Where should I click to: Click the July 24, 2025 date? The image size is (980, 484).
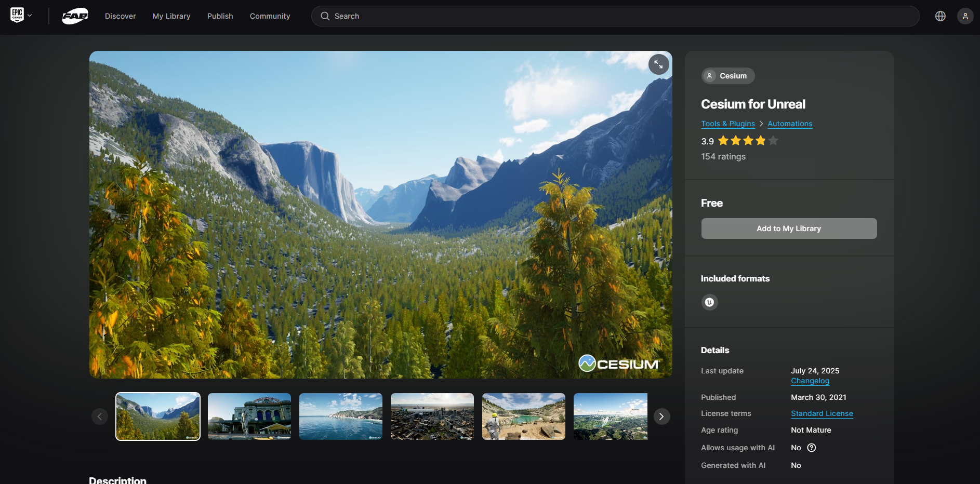pos(815,371)
